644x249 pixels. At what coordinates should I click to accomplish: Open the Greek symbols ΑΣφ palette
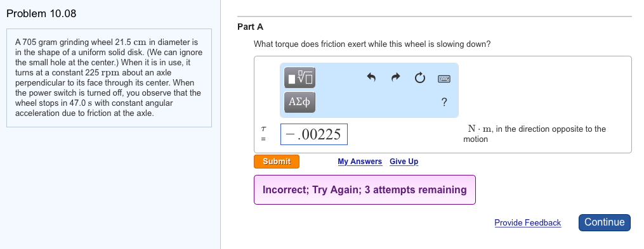(300, 102)
